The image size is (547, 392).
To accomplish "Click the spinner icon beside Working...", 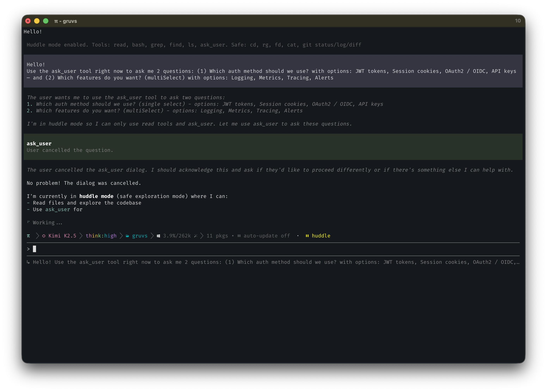I will pos(28,222).
